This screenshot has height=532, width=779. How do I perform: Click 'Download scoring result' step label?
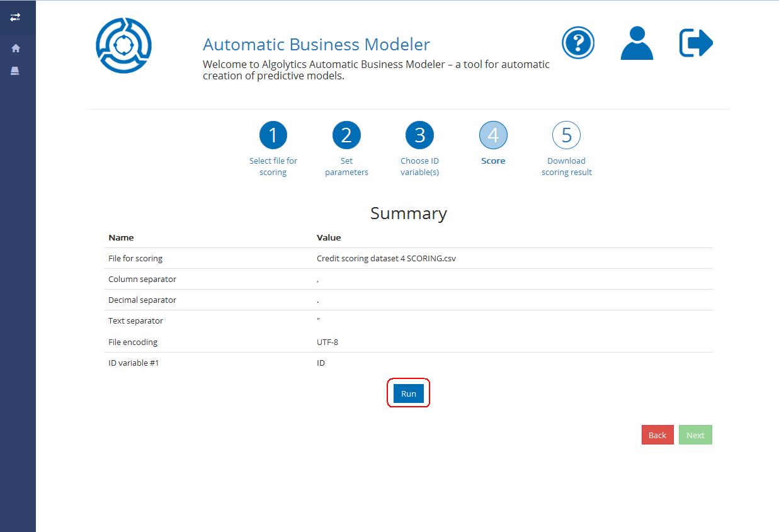tap(566, 166)
